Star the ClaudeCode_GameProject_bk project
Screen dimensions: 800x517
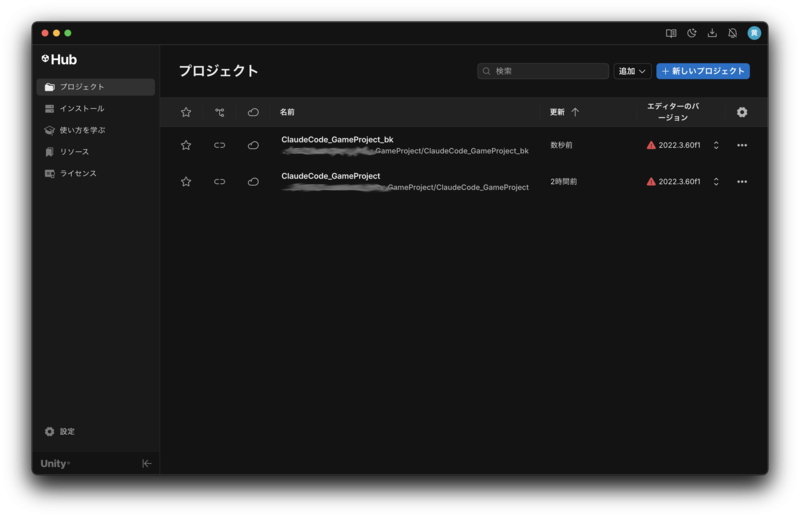click(x=186, y=145)
